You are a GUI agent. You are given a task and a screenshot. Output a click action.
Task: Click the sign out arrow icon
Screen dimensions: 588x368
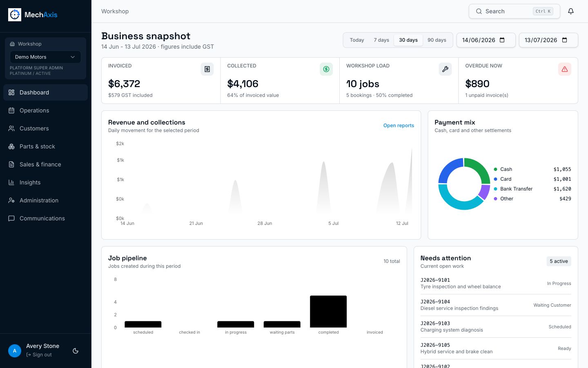point(29,355)
